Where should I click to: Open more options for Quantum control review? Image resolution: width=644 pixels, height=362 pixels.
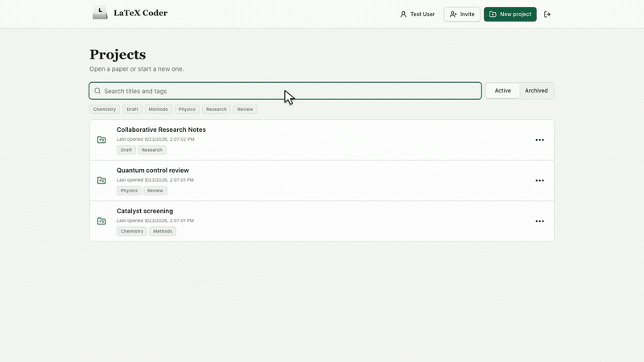[539, 180]
